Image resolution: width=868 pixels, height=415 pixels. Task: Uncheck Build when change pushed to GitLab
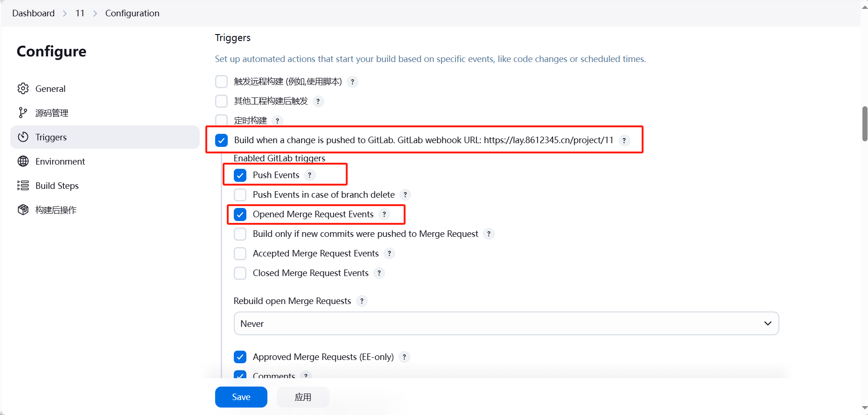click(221, 140)
